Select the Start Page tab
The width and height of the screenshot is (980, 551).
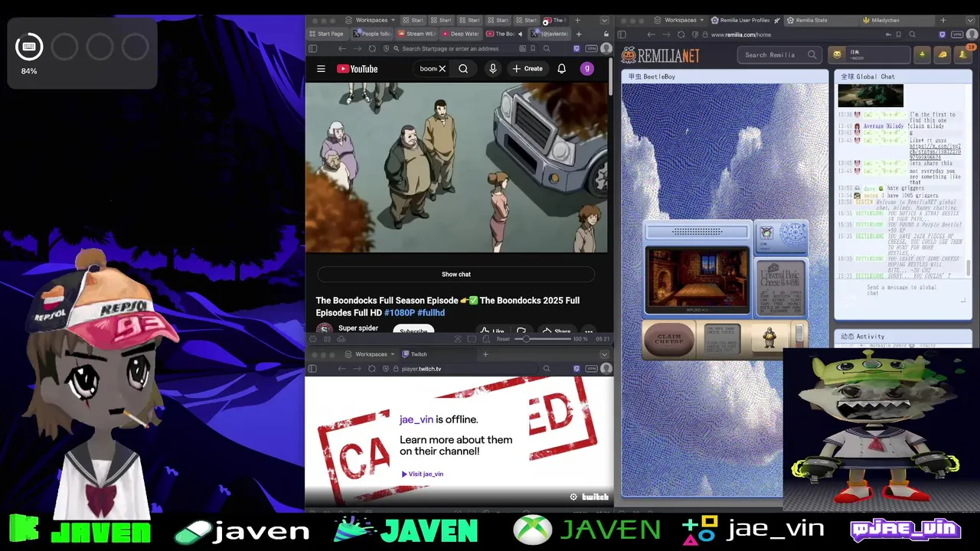327,34
